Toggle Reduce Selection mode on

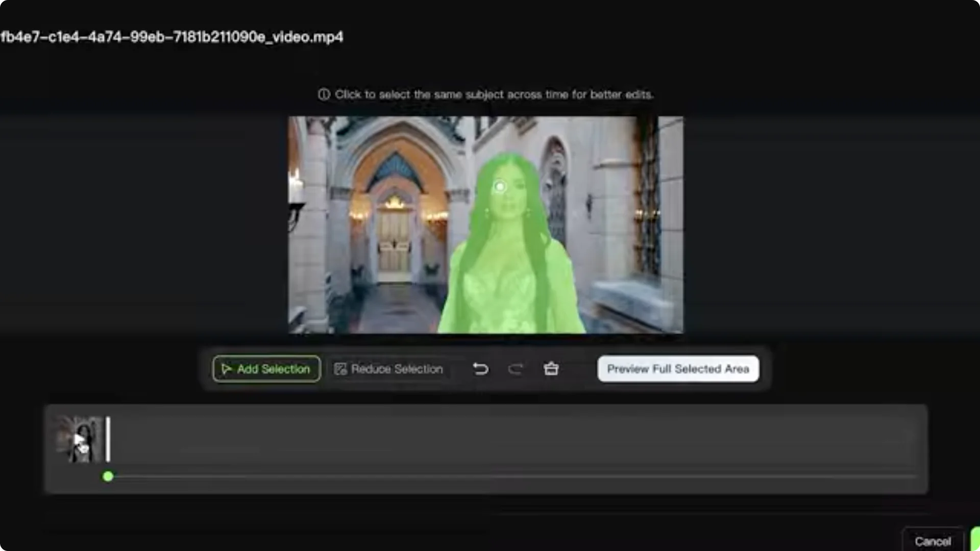click(x=389, y=369)
